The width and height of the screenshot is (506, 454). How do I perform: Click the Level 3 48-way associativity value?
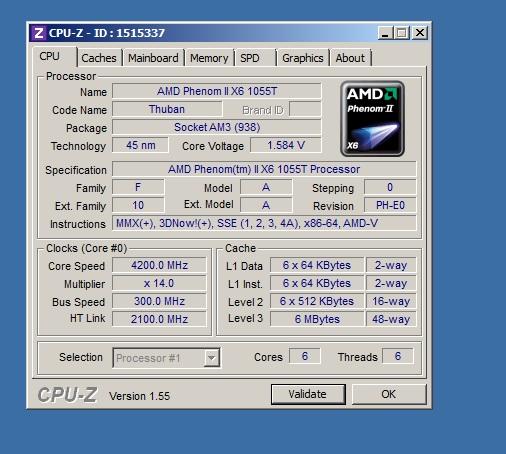click(391, 319)
